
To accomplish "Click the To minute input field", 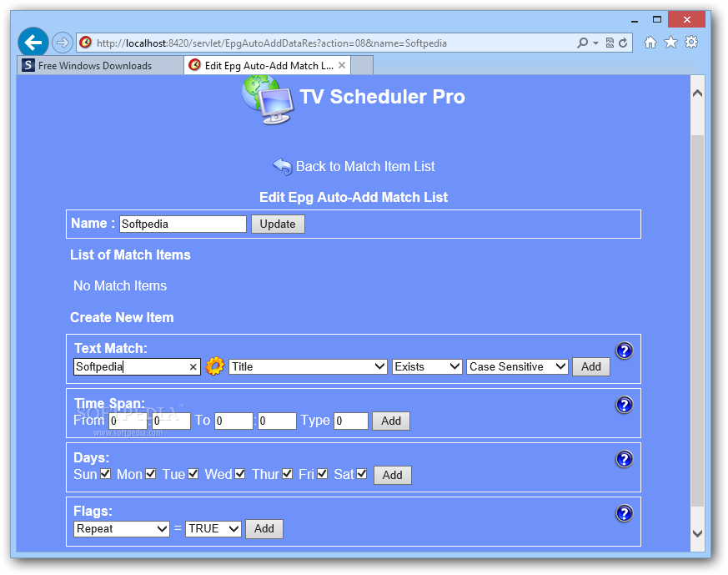I will (x=277, y=421).
